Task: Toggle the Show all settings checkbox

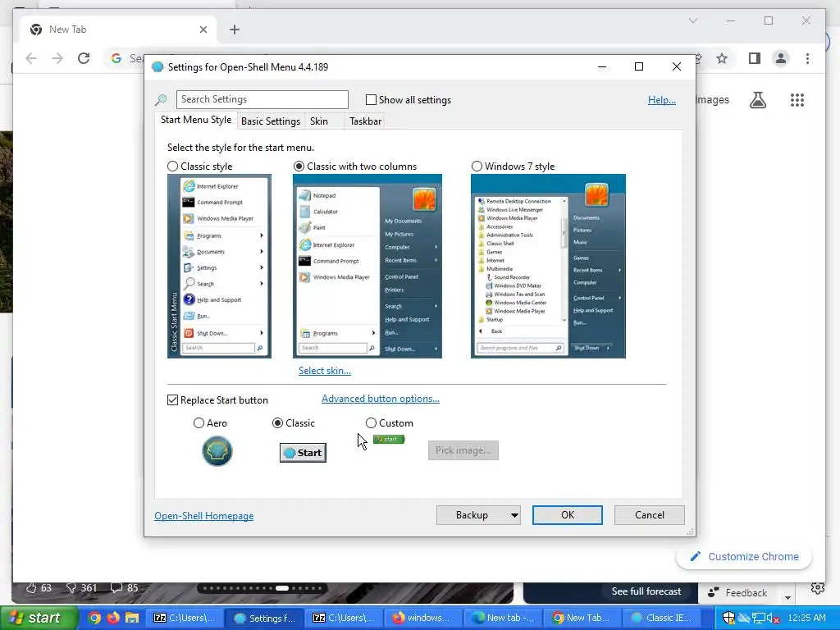Action: point(371,99)
